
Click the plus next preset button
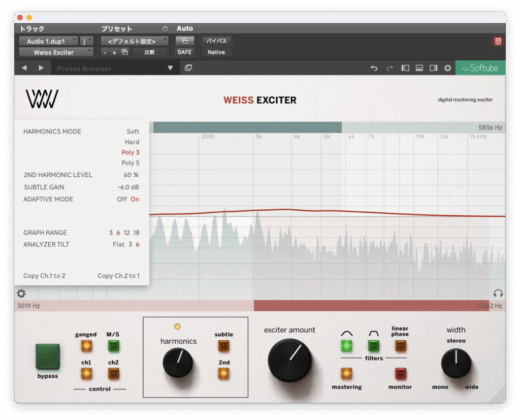114,52
